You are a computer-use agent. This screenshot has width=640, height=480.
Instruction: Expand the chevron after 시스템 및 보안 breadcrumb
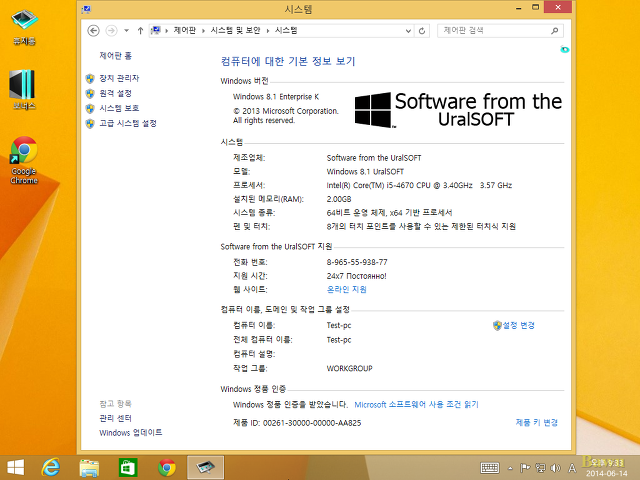(x=268, y=31)
